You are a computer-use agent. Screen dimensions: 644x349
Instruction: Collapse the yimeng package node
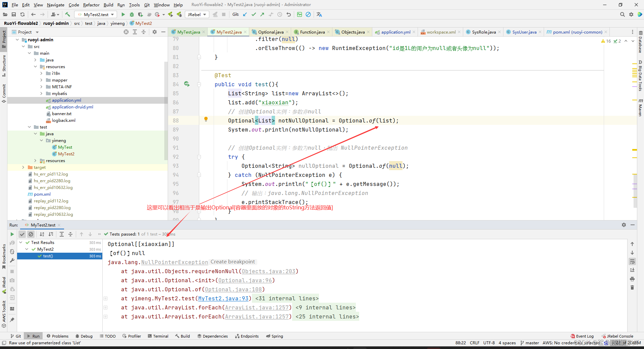[41, 140]
